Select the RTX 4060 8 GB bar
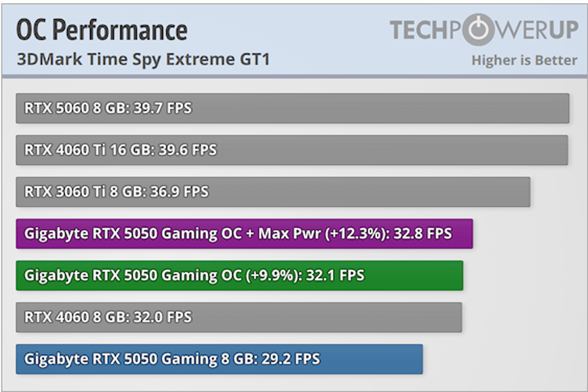The image size is (588, 392). 239,317
